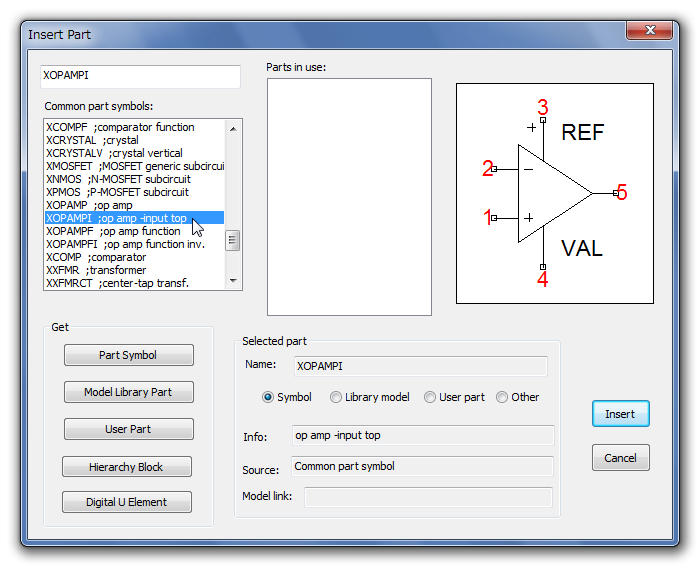The image size is (700, 567).
Task: Click the Info field showing op amp -input top
Action: [423, 435]
